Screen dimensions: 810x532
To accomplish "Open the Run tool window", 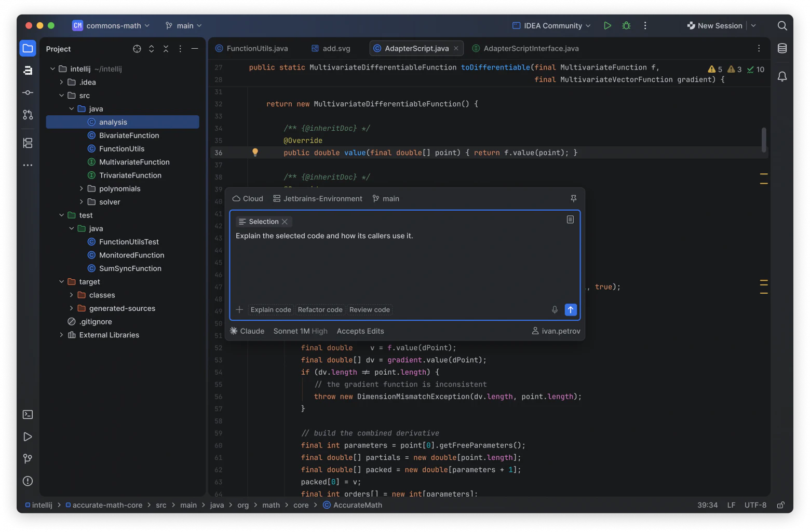I will click(x=28, y=436).
